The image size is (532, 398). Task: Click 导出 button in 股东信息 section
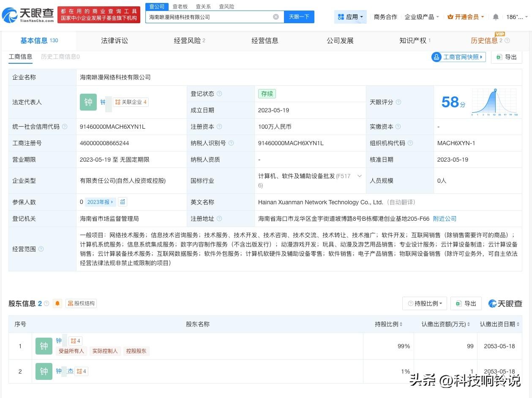tap(466, 303)
